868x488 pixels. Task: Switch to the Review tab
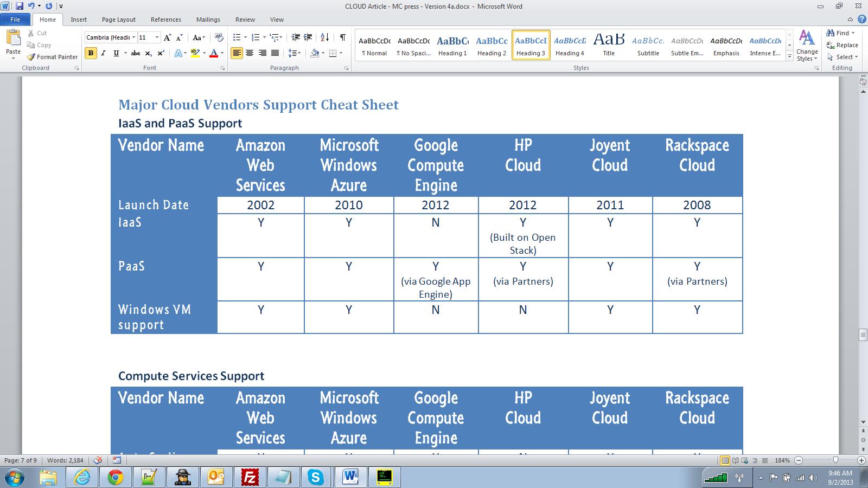[245, 20]
